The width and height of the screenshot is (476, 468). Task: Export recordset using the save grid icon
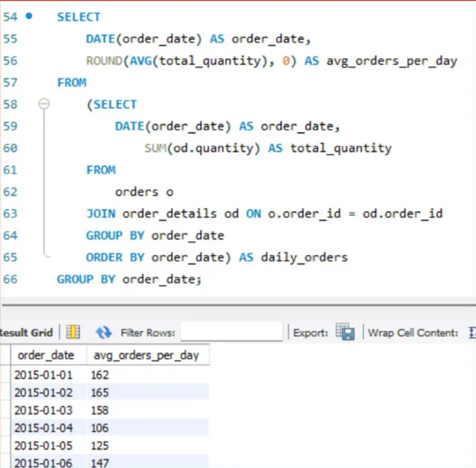pyautogui.click(x=345, y=331)
